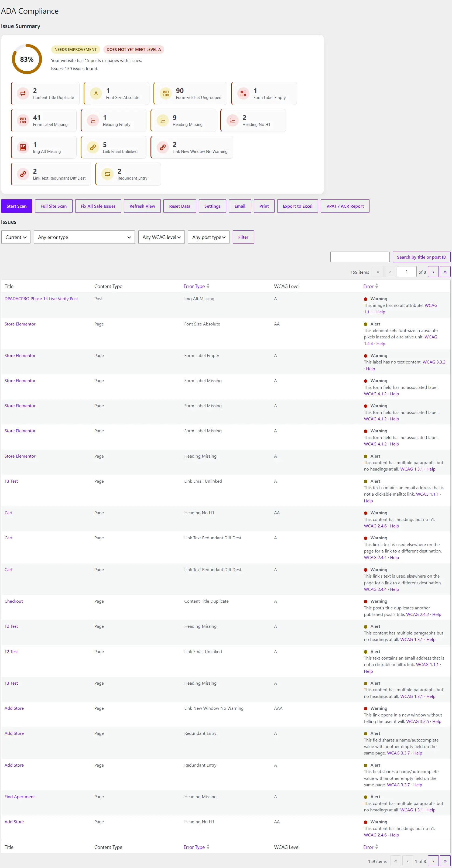Click the Redundant Entry card icon
452x868 pixels.
point(108,174)
